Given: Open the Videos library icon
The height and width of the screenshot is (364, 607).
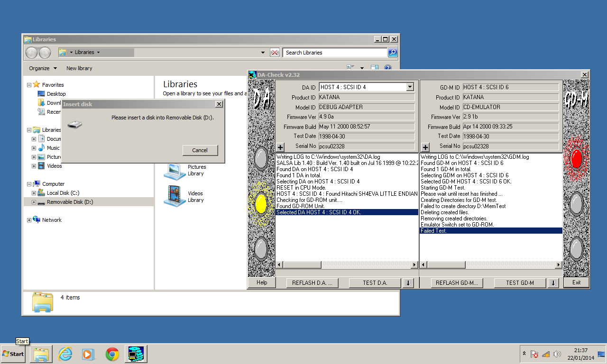Looking at the screenshot, I should click(175, 197).
